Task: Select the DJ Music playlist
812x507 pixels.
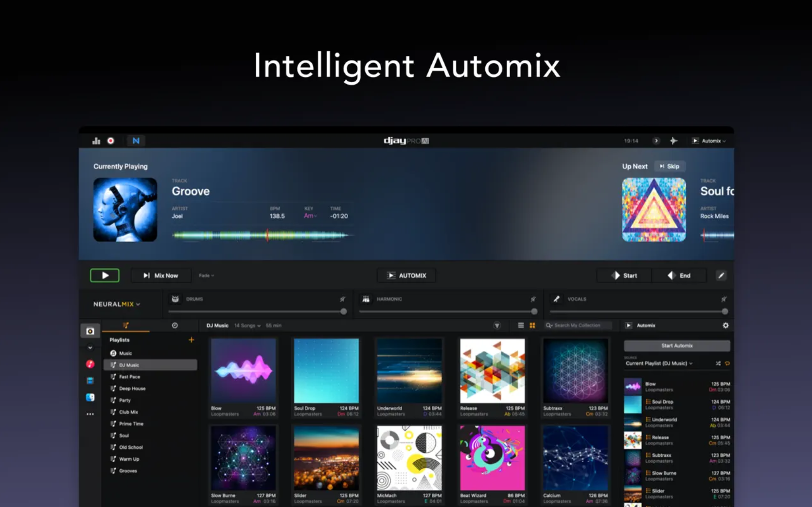Action: click(150, 365)
